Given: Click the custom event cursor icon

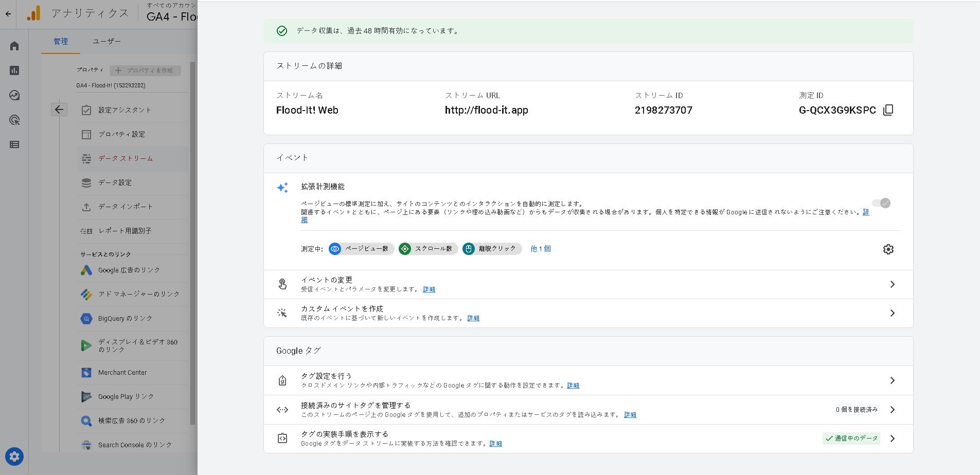Looking at the screenshot, I should pyautogui.click(x=282, y=313).
